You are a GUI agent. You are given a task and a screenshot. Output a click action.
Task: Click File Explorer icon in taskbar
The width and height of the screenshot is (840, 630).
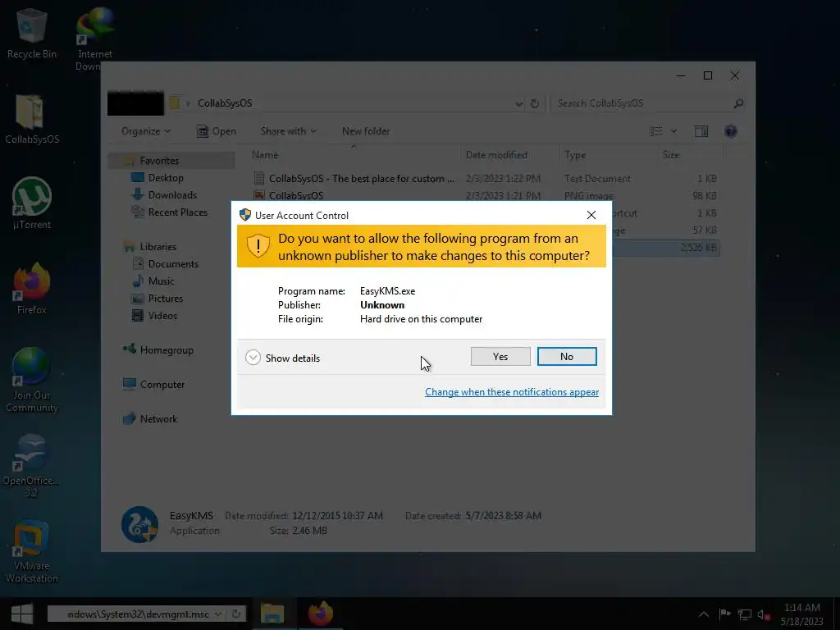pos(272,614)
